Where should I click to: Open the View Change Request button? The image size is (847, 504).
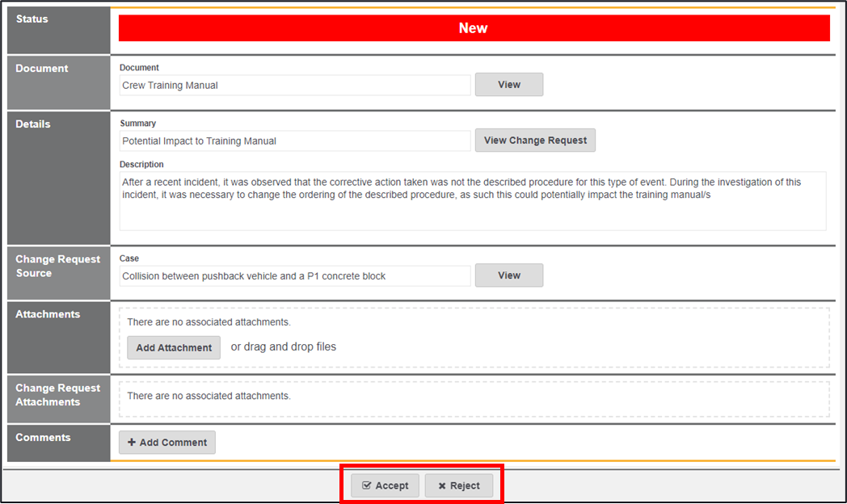pyautogui.click(x=535, y=141)
